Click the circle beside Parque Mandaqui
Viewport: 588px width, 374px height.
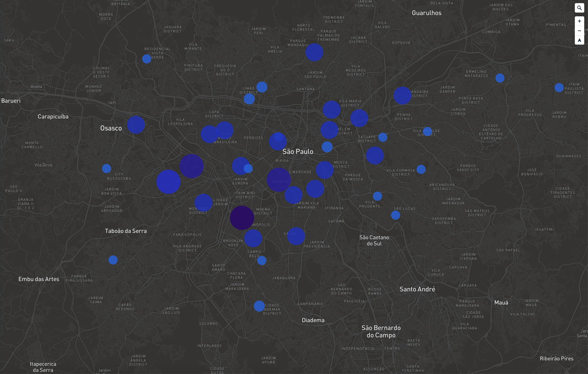coord(314,52)
